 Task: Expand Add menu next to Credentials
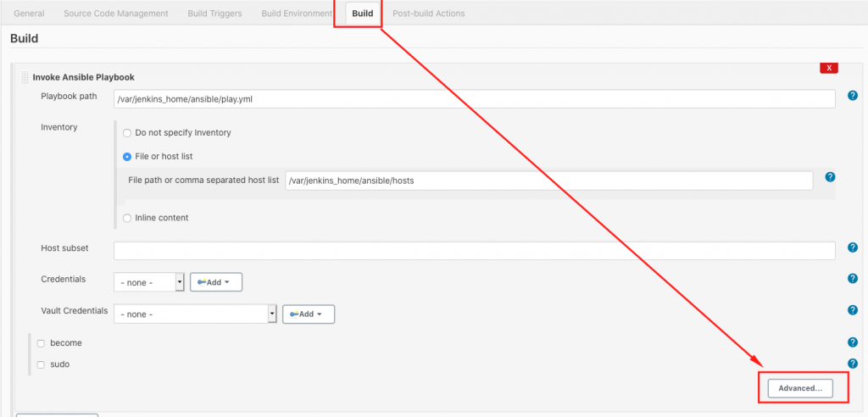click(216, 282)
